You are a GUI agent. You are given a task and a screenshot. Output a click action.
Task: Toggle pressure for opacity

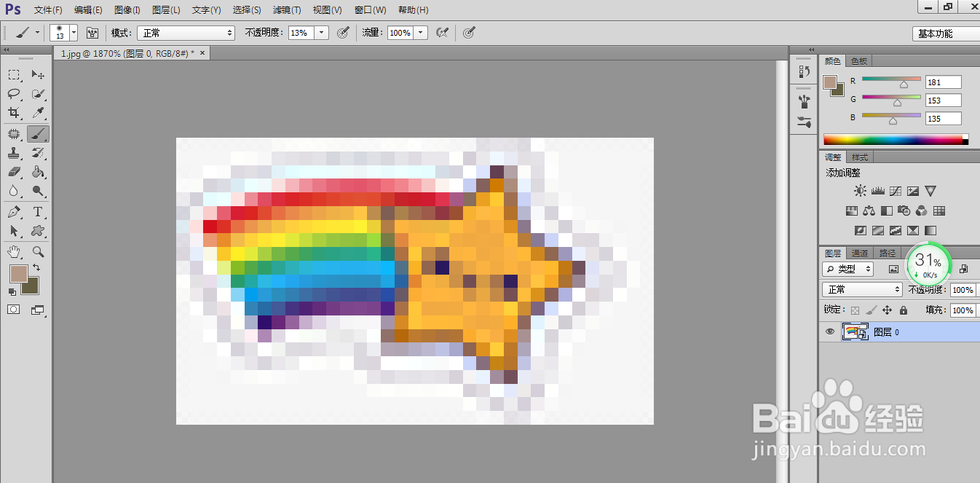(x=344, y=33)
